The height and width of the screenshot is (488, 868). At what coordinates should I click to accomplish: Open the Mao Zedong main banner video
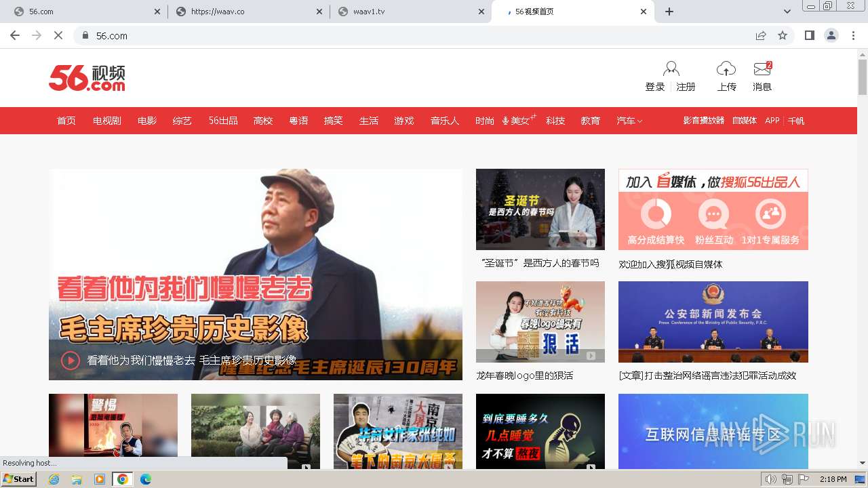click(256, 274)
